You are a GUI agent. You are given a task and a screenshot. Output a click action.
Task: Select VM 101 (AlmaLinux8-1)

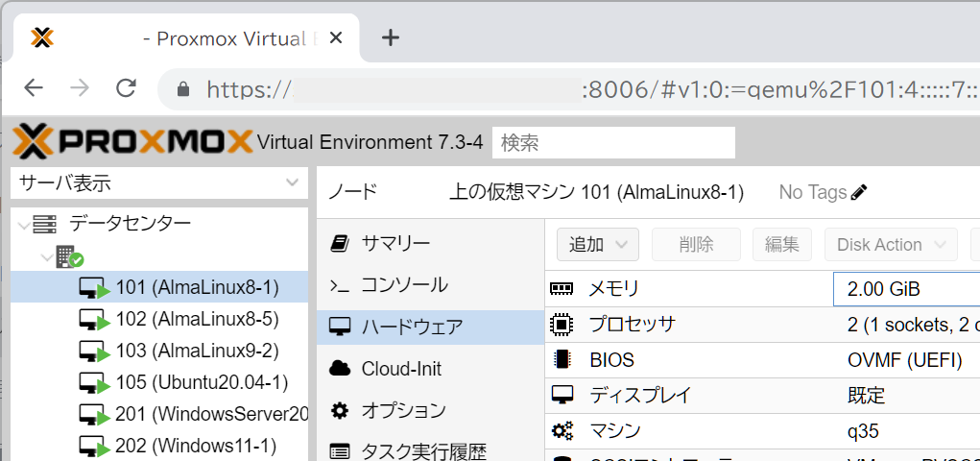[x=159, y=287]
